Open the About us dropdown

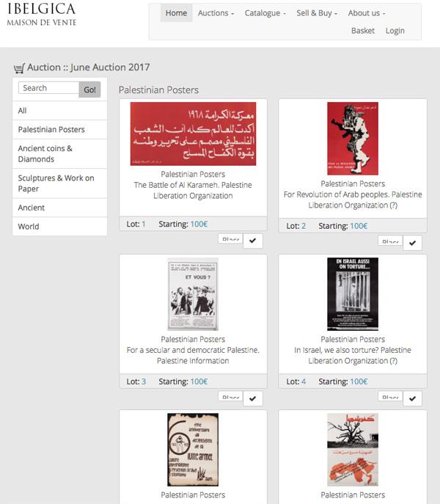point(367,13)
